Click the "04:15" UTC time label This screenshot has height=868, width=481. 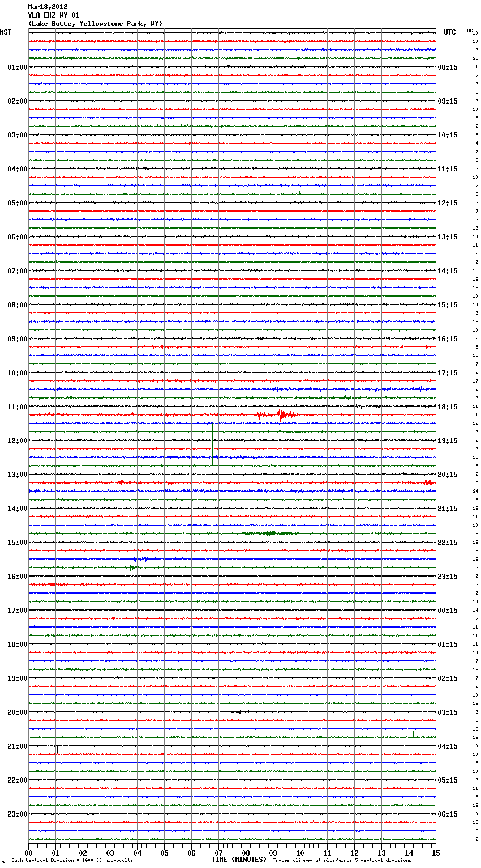(x=448, y=746)
